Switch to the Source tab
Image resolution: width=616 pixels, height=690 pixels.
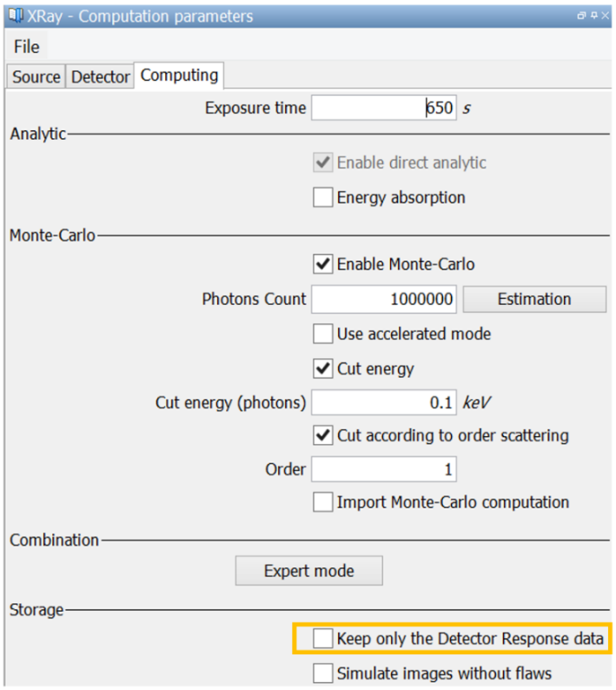[x=36, y=77]
